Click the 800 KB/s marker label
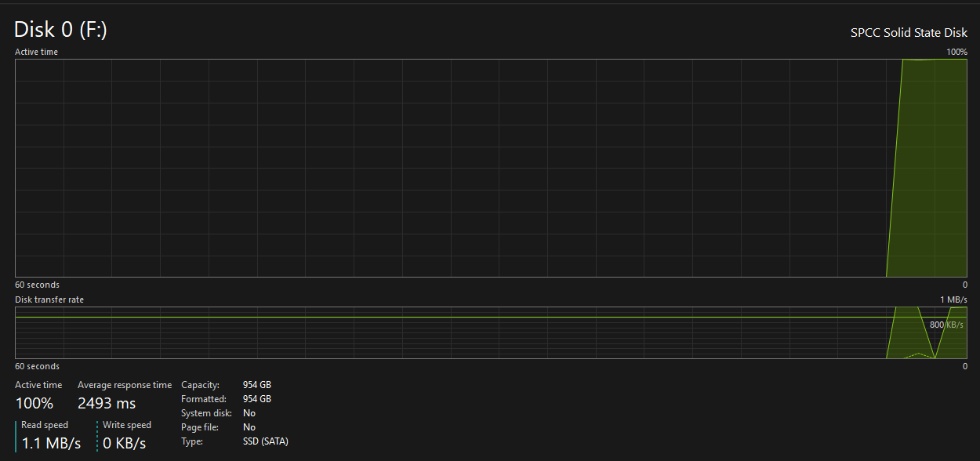Screen dimensions: 980x461 (x=946, y=325)
